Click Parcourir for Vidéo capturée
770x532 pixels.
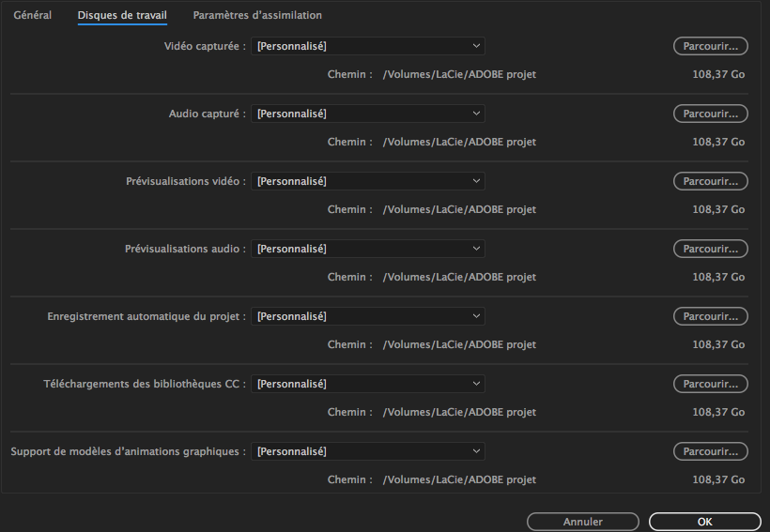711,46
